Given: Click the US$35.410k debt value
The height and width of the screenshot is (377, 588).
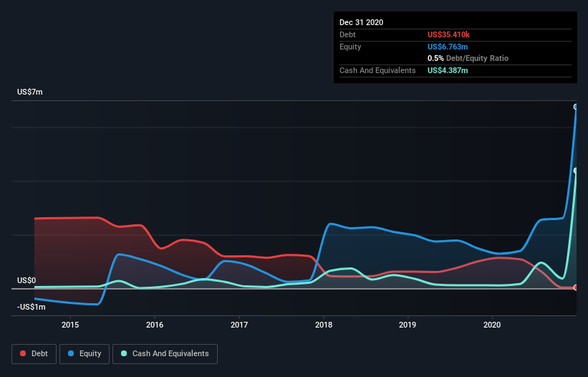Looking at the screenshot, I should (448, 34).
